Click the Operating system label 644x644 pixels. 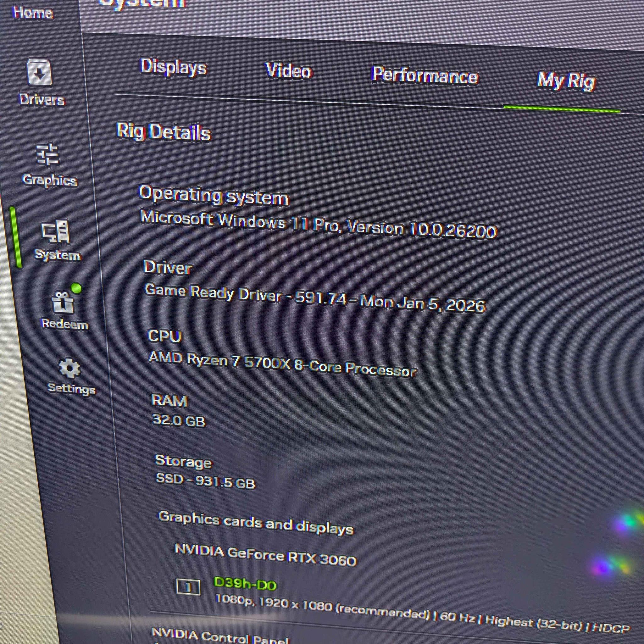coord(214,196)
